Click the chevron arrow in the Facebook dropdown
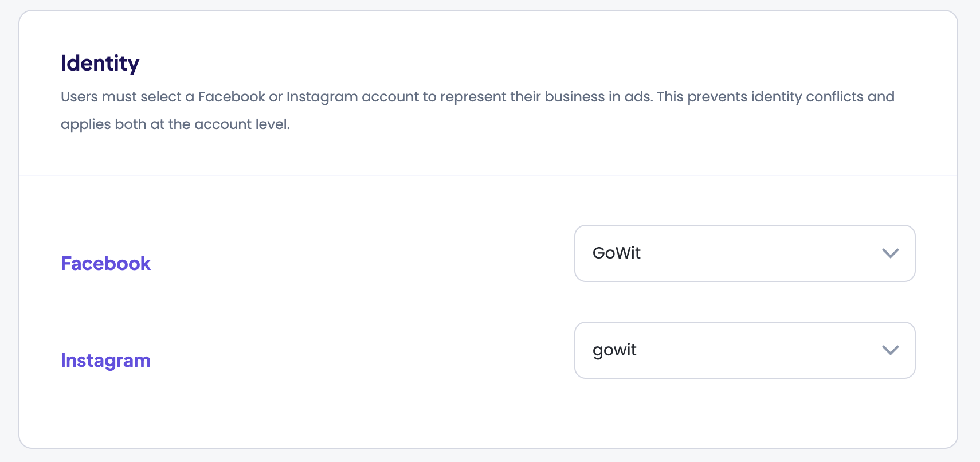980x462 pixels. 890,253
